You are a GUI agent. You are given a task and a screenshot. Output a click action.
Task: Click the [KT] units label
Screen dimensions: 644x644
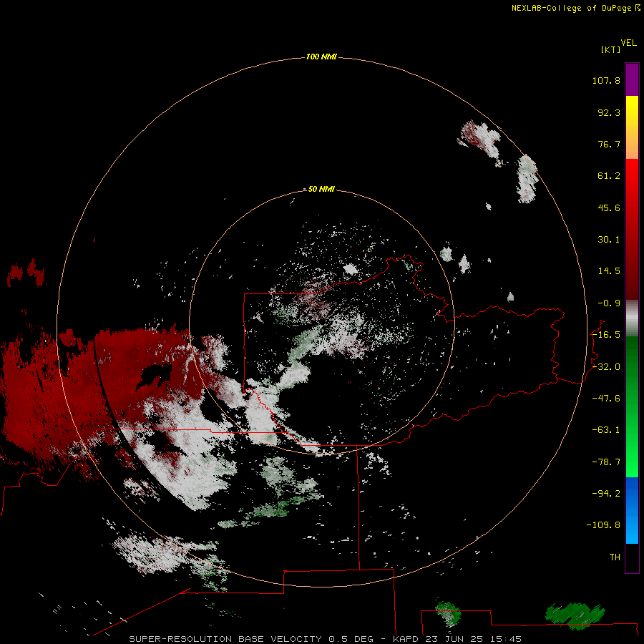pos(610,49)
